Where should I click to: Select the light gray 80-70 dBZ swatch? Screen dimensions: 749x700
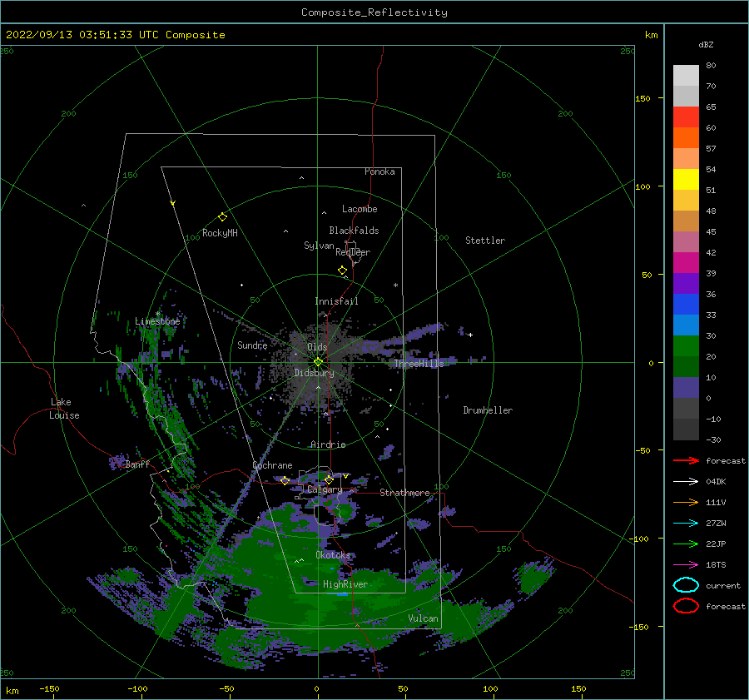point(686,76)
